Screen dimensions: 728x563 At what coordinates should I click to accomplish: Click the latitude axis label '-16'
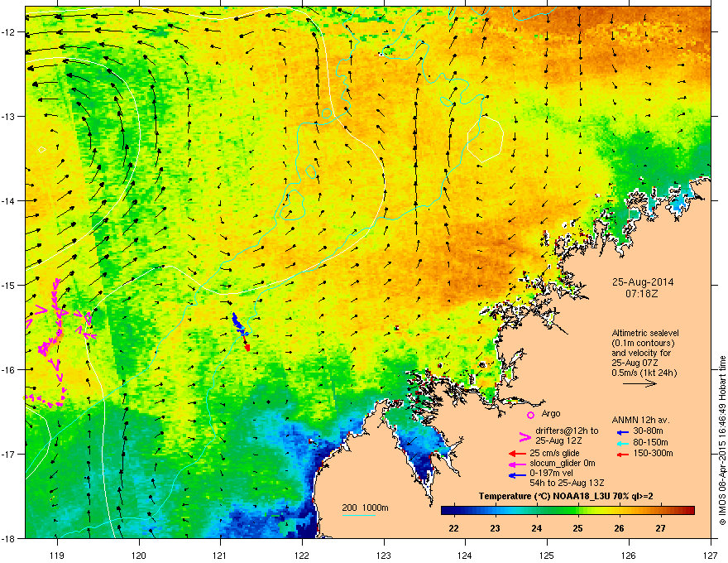tap(8, 370)
